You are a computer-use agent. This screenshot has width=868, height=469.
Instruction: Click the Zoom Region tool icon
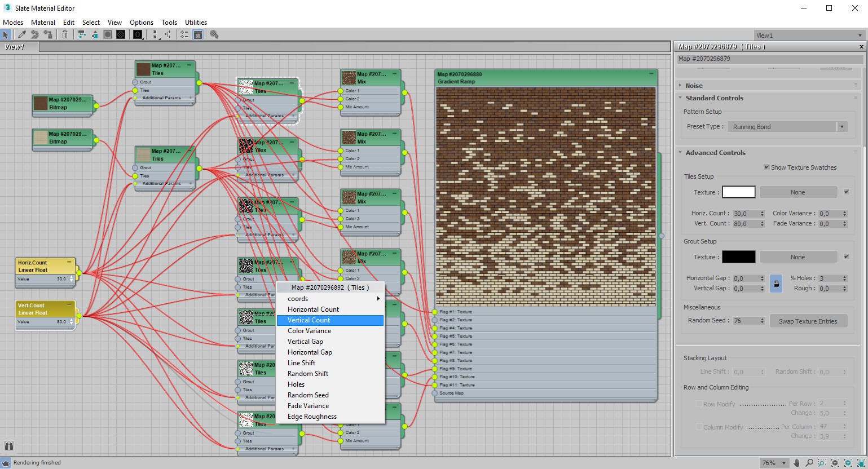click(822, 463)
